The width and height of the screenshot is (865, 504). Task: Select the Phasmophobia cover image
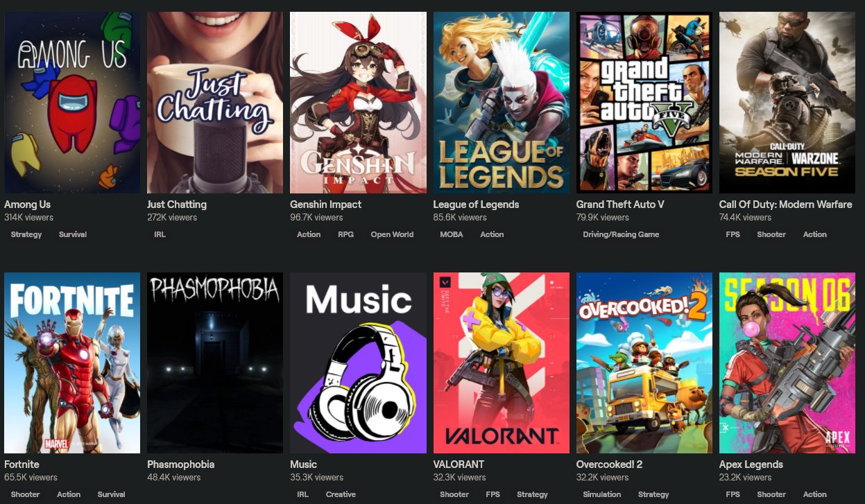(215, 363)
